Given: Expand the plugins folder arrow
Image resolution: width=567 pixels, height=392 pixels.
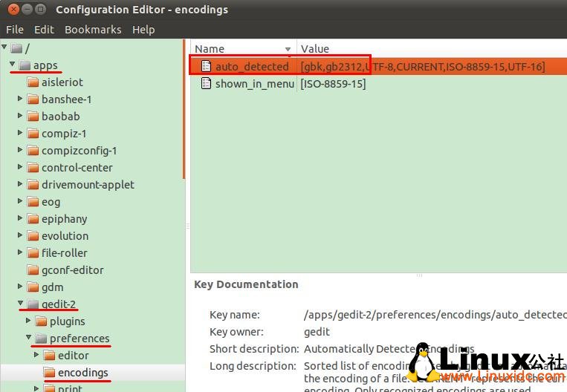Looking at the screenshot, I should (x=28, y=320).
